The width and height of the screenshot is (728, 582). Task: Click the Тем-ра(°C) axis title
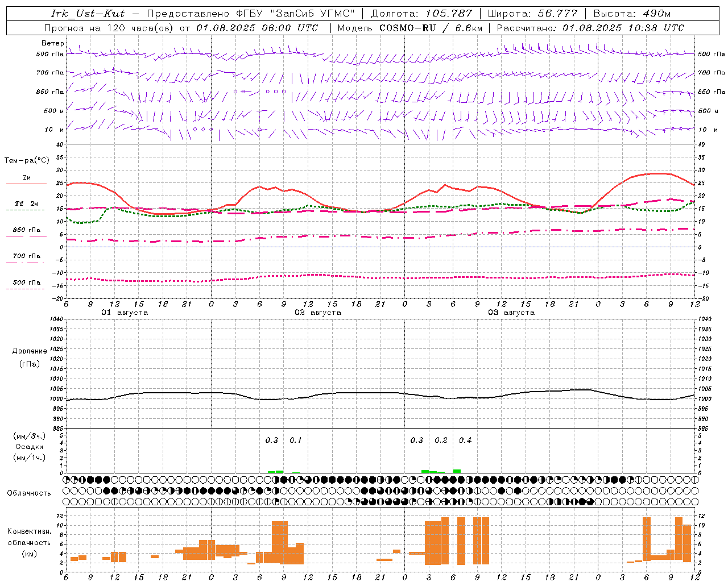[27, 161]
